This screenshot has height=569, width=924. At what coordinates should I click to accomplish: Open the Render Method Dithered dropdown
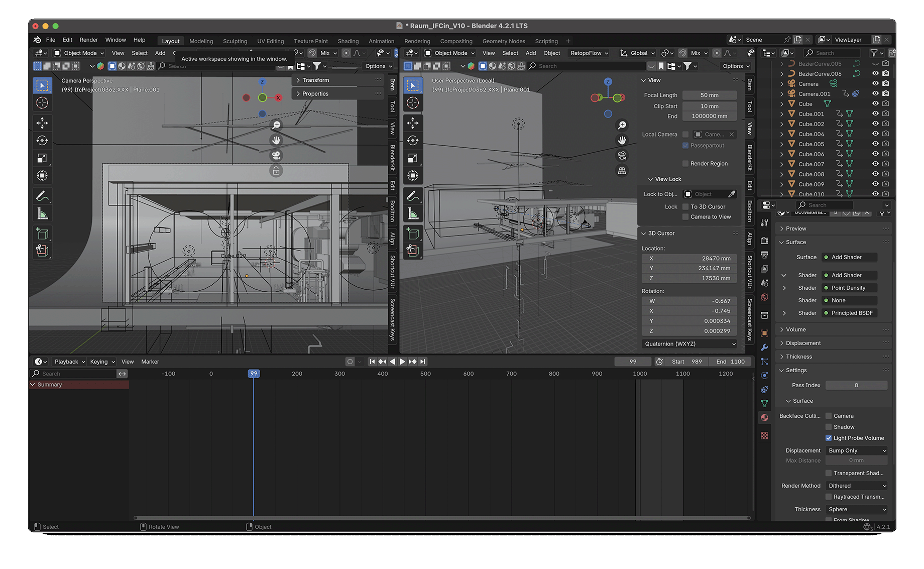coord(857,486)
